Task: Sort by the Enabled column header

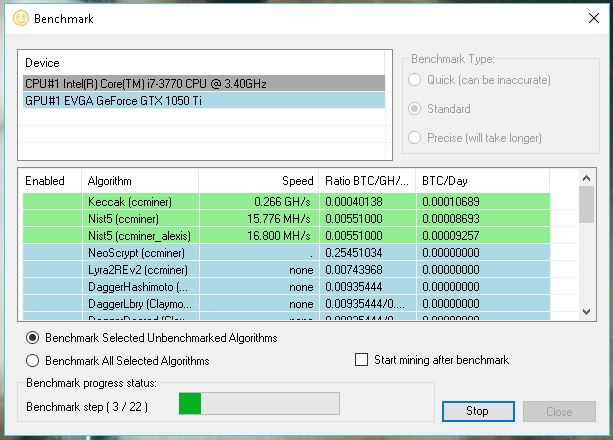Action: pyautogui.click(x=52, y=181)
